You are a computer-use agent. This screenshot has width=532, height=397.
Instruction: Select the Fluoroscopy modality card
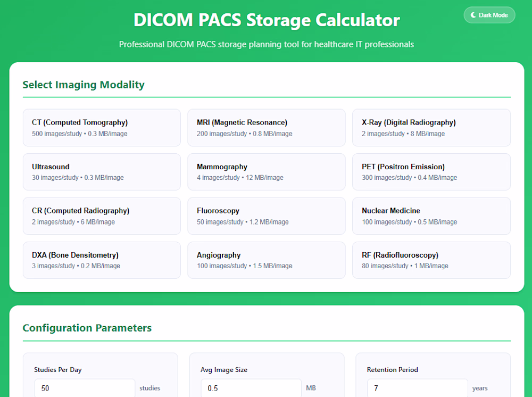[266, 216]
